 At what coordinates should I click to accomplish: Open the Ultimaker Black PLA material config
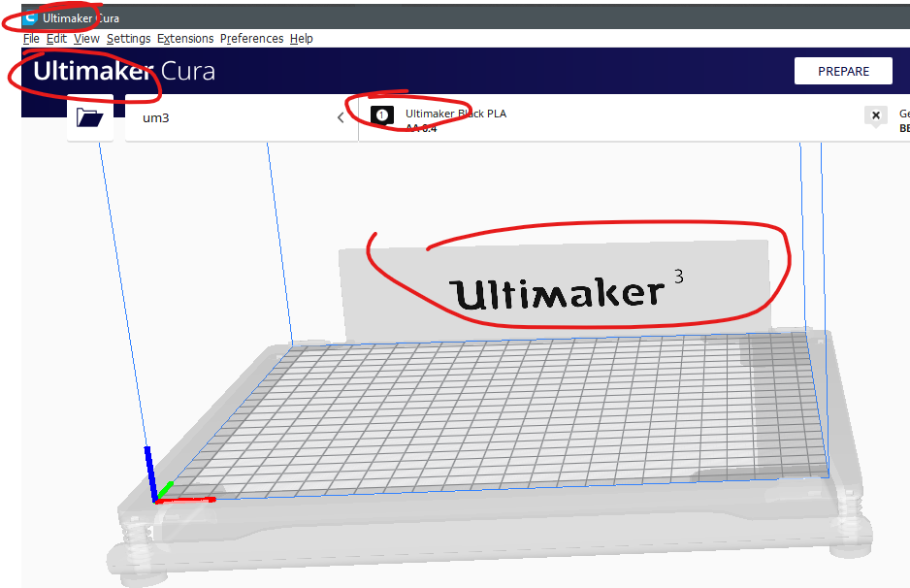[456, 119]
